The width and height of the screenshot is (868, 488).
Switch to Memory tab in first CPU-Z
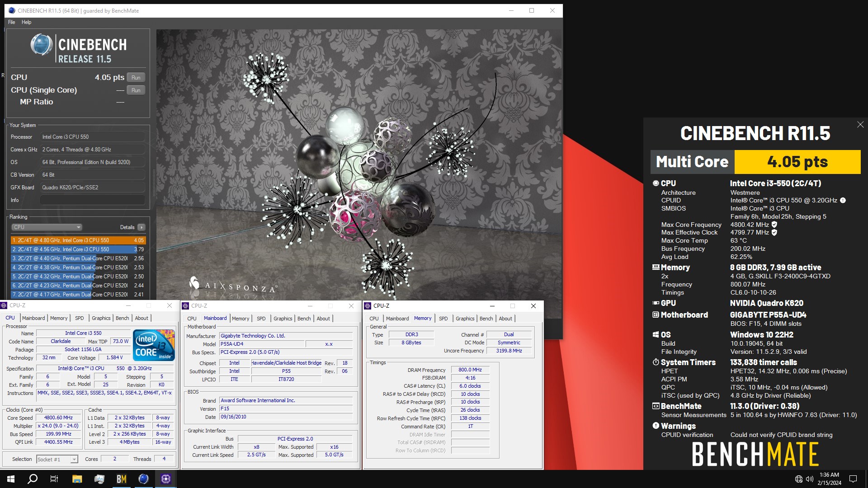(59, 318)
